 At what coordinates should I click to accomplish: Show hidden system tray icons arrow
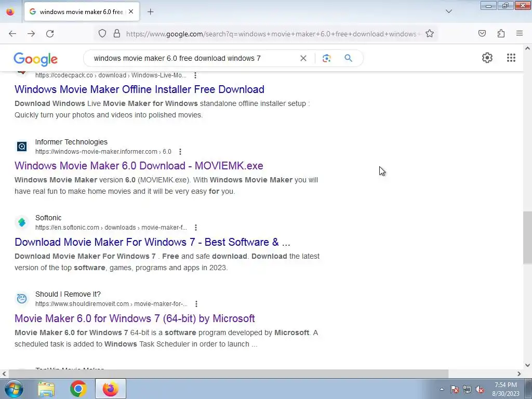point(442,389)
